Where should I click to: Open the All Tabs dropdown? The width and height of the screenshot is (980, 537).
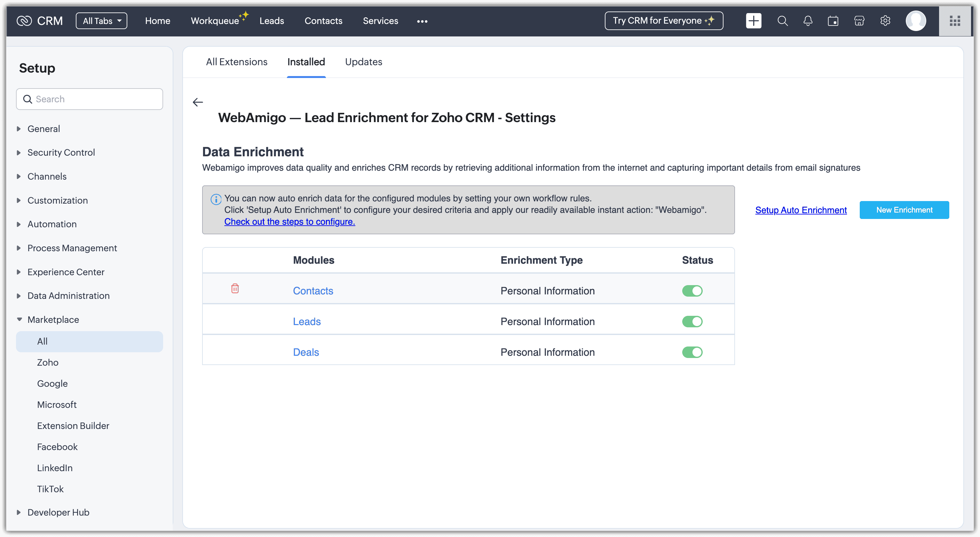102,20
